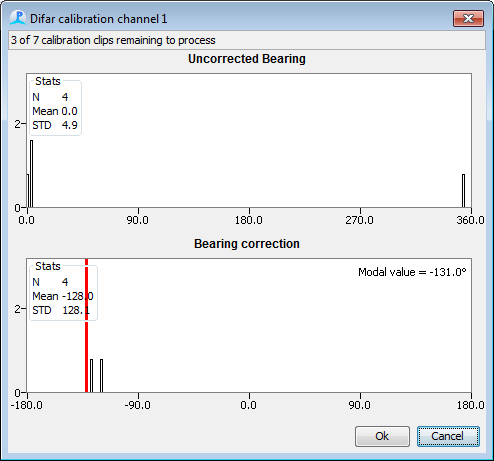The width and height of the screenshot is (494, 461).
Task: Click the Bearing correction title
Action: 247,244
